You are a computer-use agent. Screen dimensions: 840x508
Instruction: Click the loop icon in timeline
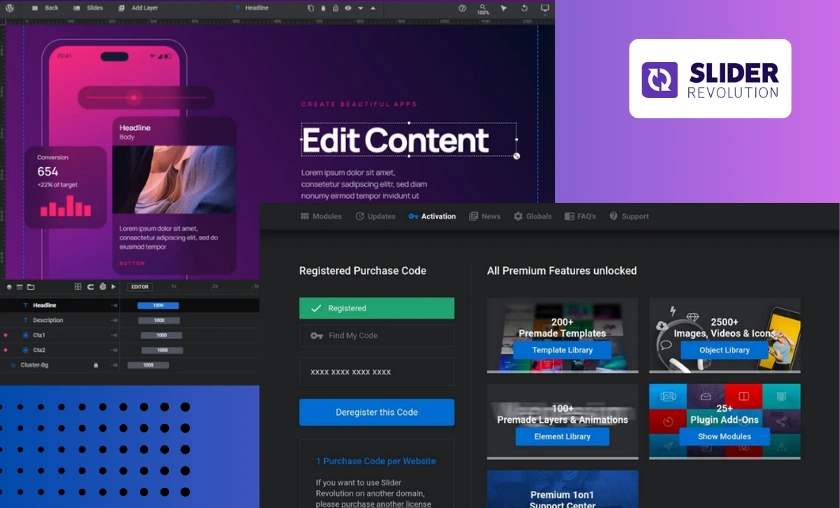click(90, 287)
